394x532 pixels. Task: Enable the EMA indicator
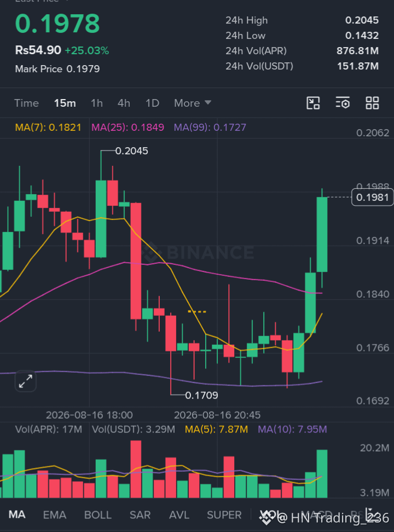pos(55,515)
